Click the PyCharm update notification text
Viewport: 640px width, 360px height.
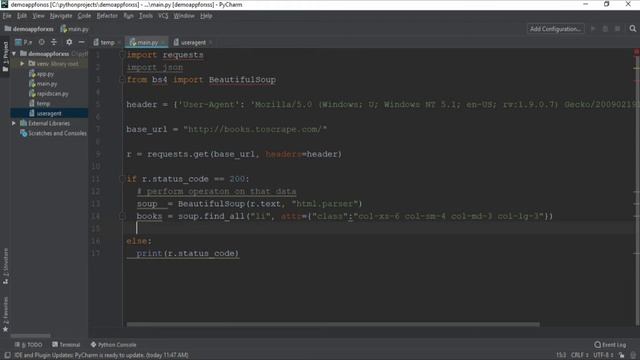tap(101, 355)
